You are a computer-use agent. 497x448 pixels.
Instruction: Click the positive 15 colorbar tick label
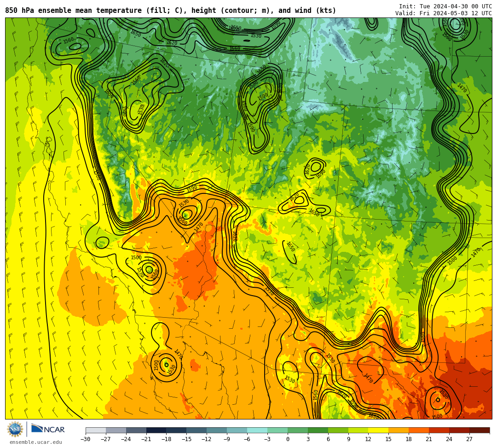389,439
